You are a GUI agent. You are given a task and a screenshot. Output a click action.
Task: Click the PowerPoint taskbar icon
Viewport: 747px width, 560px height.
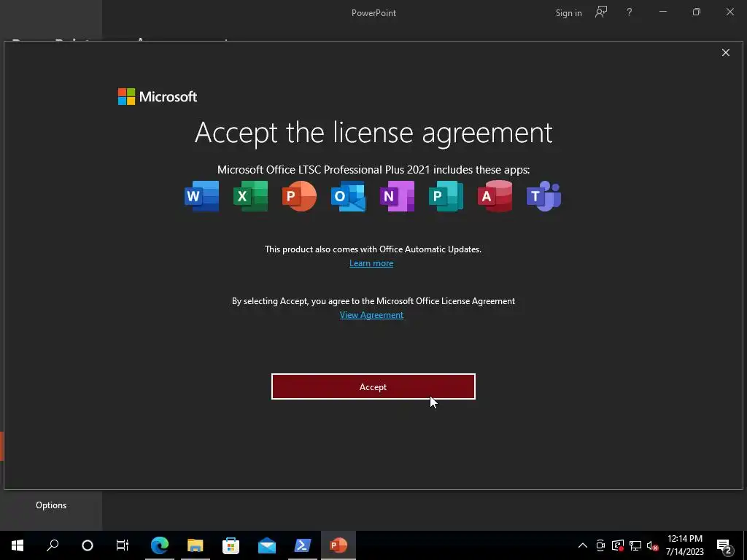click(x=338, y=545)
